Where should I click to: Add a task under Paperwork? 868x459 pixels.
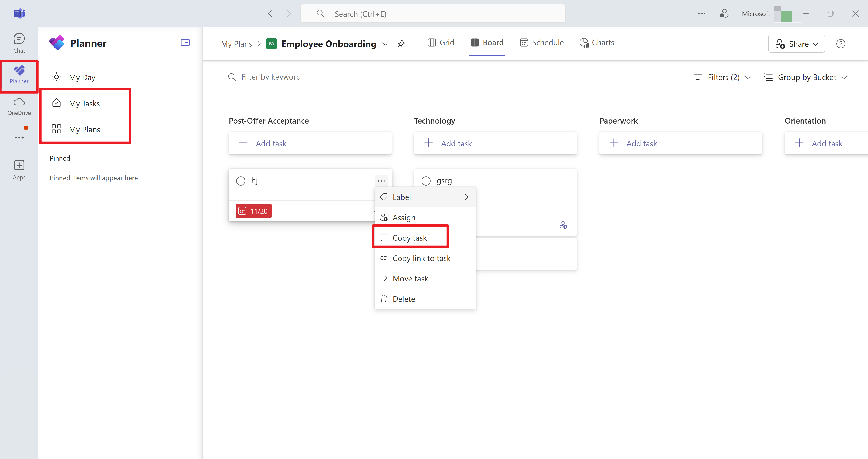pyautogui.click(x=641, y=143)
